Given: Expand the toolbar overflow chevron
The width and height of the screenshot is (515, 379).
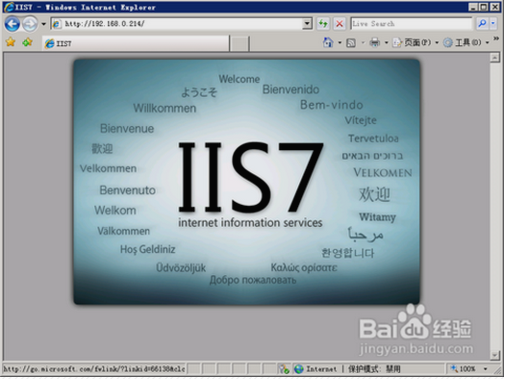Looking at the screenshot, I should point(496,39).
